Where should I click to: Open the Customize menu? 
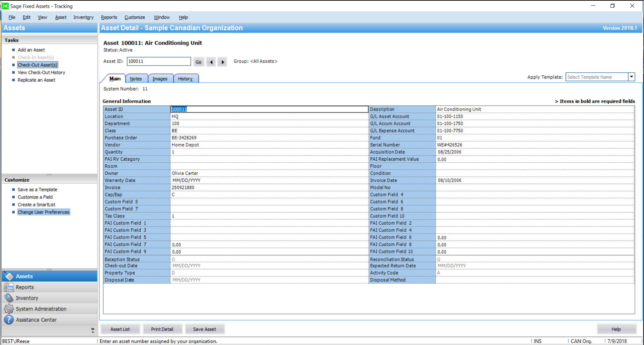click(x=135, y=17)
